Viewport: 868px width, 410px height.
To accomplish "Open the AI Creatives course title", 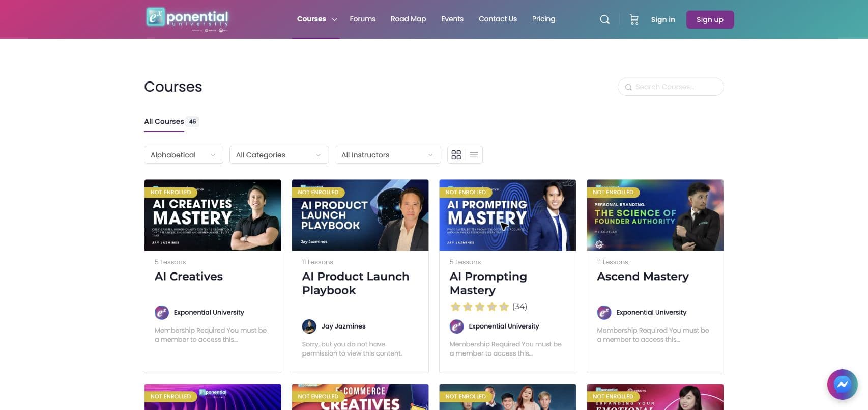I will coord(189,277).
